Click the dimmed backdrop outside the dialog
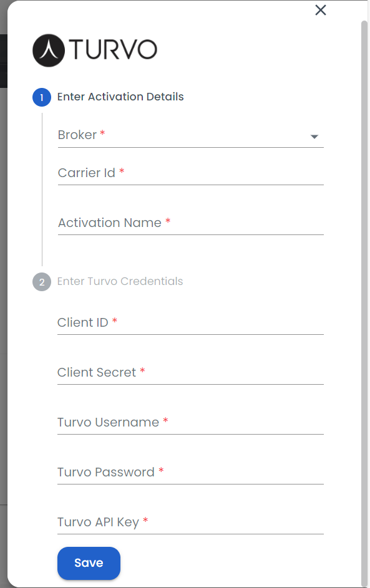This screenshot has width=370, height=588. [x=3, y=263]
